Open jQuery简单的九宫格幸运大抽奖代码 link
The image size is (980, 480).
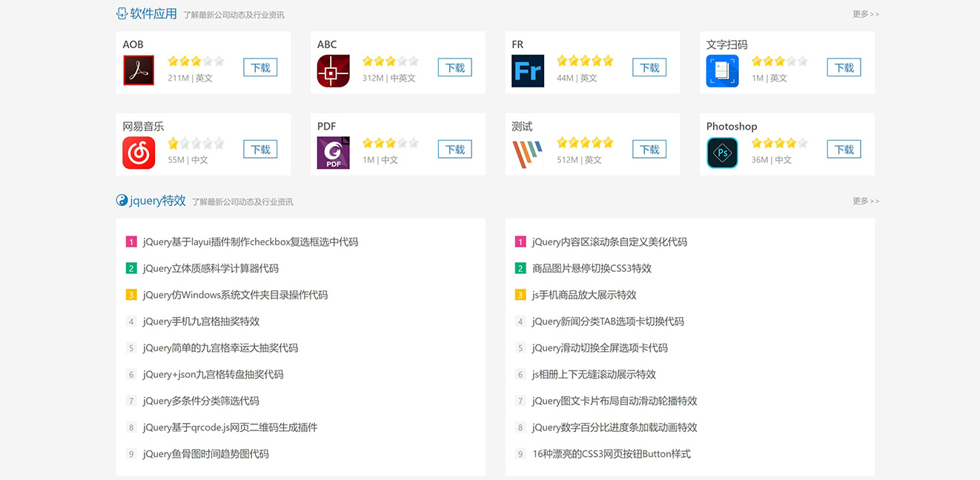click(x=220, y=347)
